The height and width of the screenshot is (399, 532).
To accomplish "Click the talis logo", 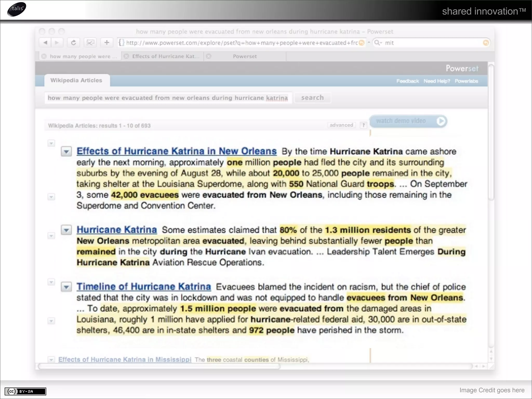I will 17,9.
